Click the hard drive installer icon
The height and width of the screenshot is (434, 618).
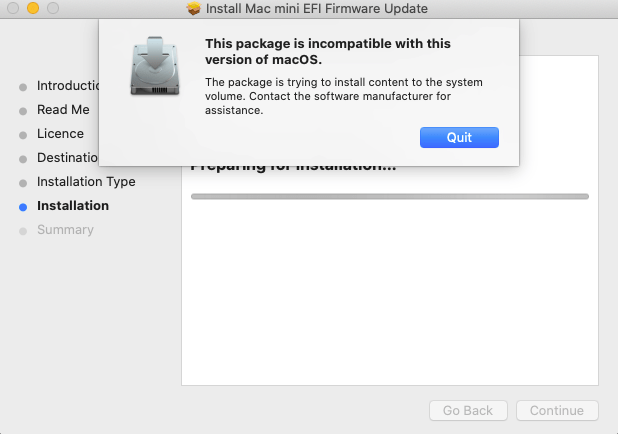pyautogui.click(x=155, y=66)
